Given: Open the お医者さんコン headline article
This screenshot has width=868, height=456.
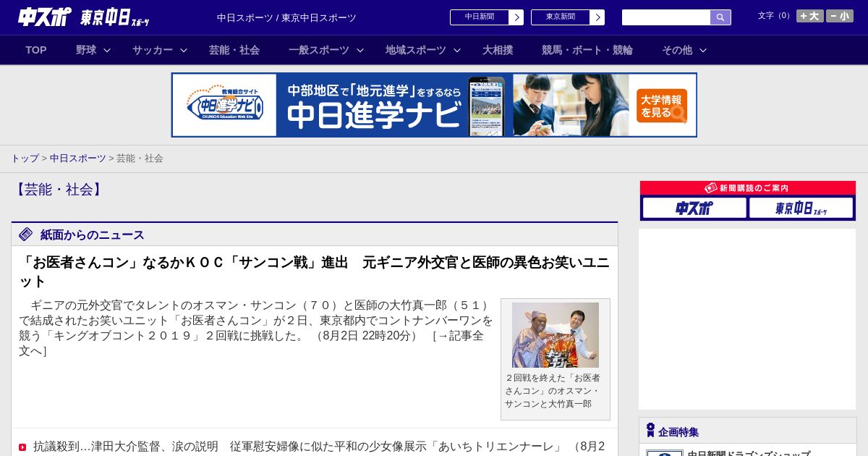Looking at the screenshot, I should (x=314, y=271).
